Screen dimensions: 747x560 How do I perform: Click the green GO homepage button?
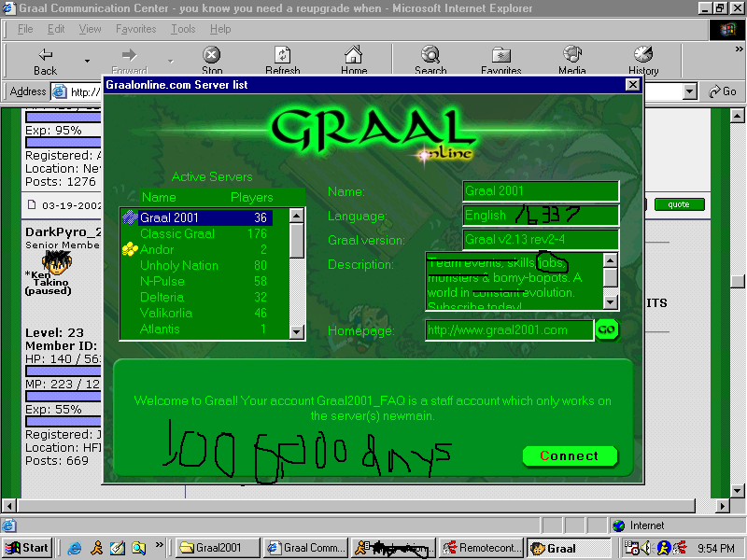pos(607,329)
